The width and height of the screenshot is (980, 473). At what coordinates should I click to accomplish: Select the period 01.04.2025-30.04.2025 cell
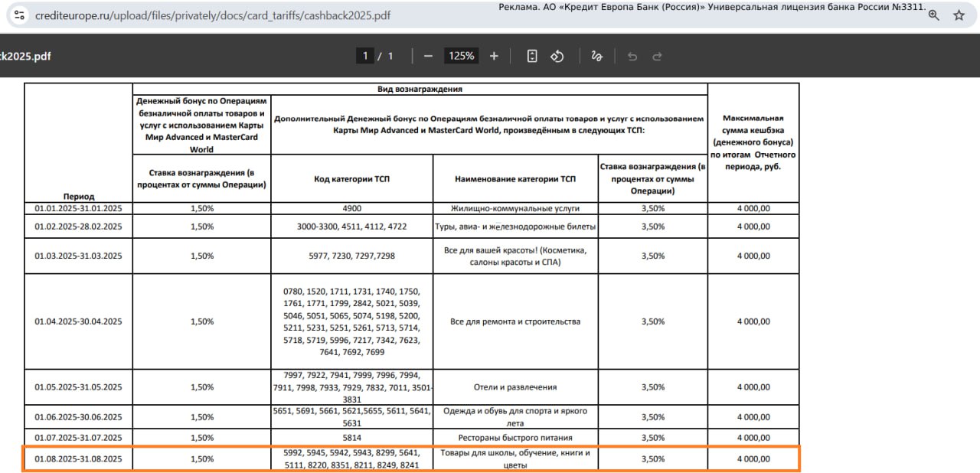click(79, 321)
